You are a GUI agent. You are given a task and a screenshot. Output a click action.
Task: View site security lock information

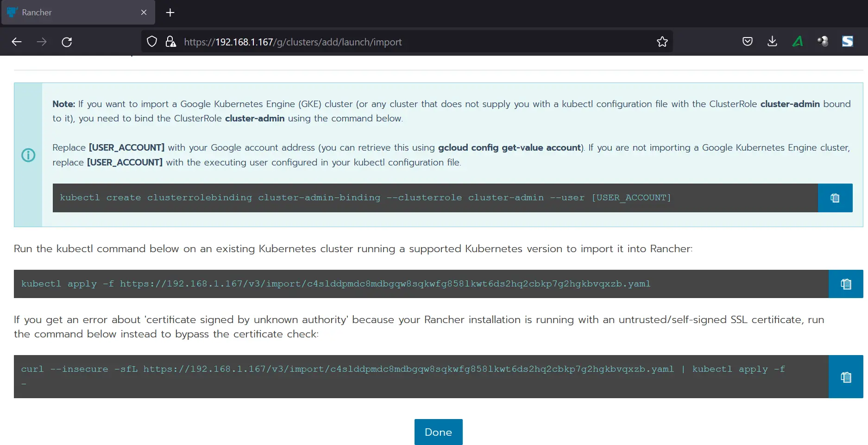[x=170, y=42]
